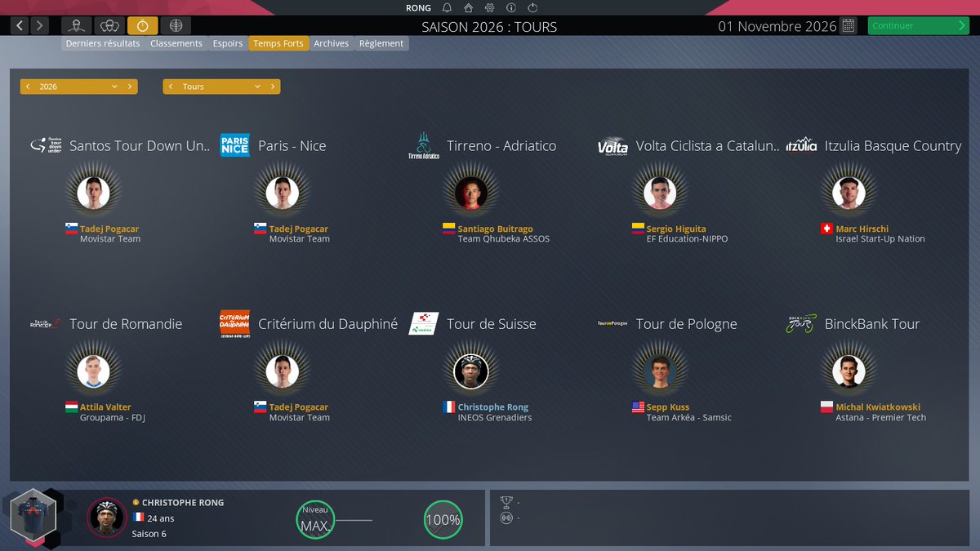
Task: Open Sepp Kuss rider link
Action: pyautogui.click(x=668, y=407)
